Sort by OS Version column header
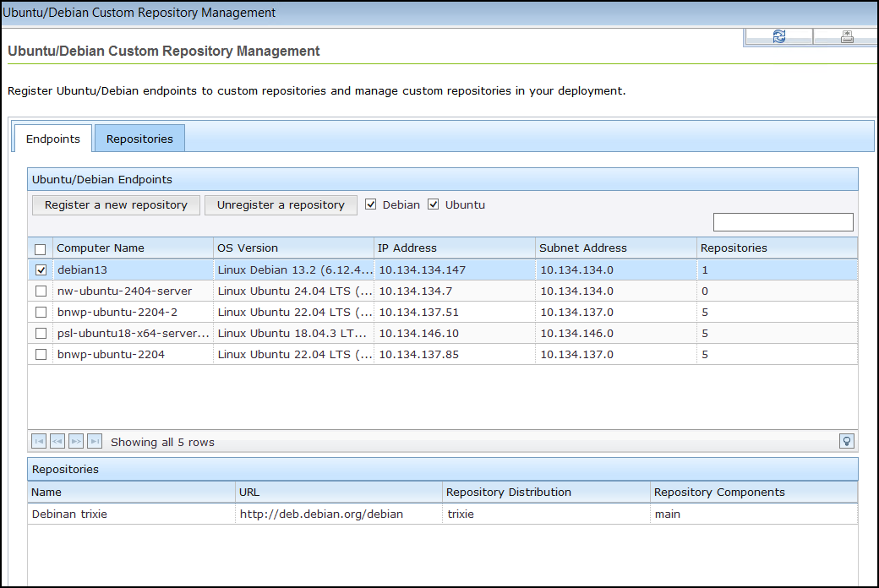 (x=294, y=248)
